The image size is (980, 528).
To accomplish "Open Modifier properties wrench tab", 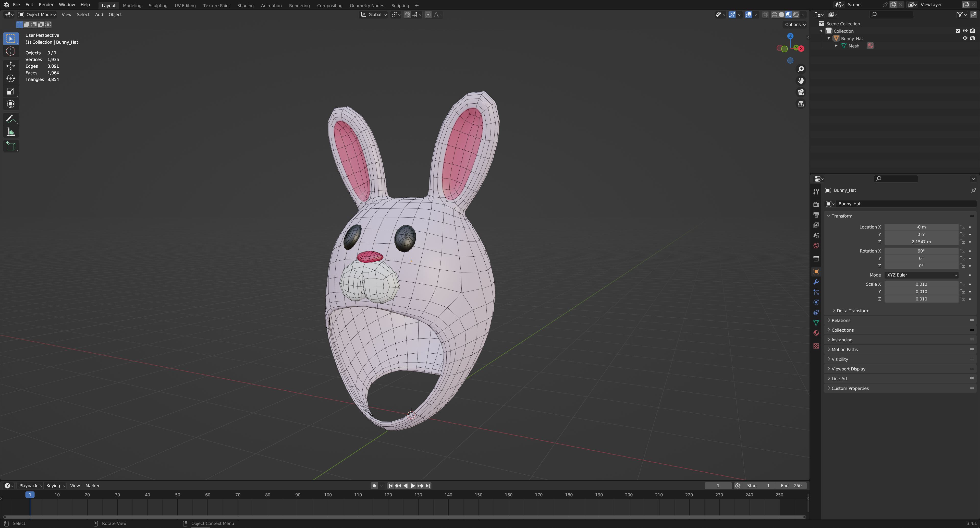I will (x=816, y=282).
